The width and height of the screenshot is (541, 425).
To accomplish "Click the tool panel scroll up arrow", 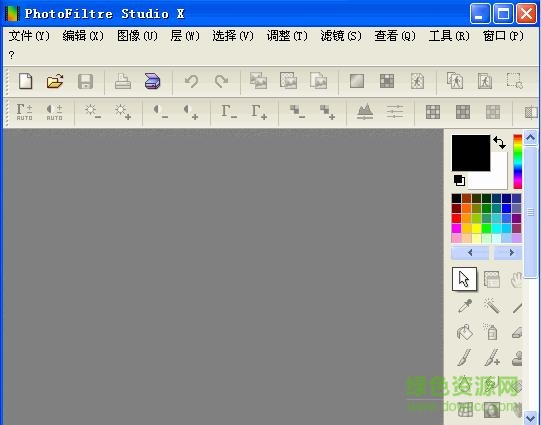I will pyautogui.click(x=531, y=138).
